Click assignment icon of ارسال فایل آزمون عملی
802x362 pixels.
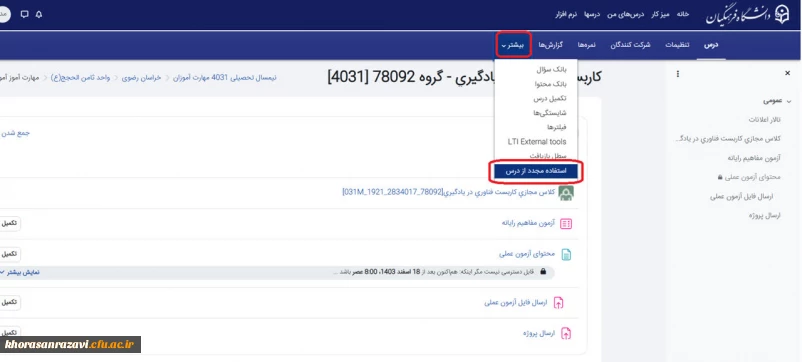coord(559,303)
